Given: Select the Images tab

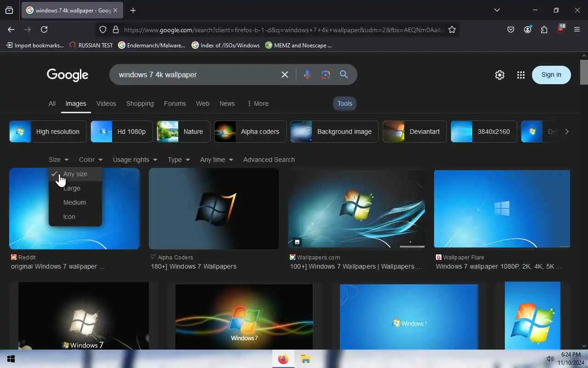Looking at the screenshot, I should pos(76,103).
